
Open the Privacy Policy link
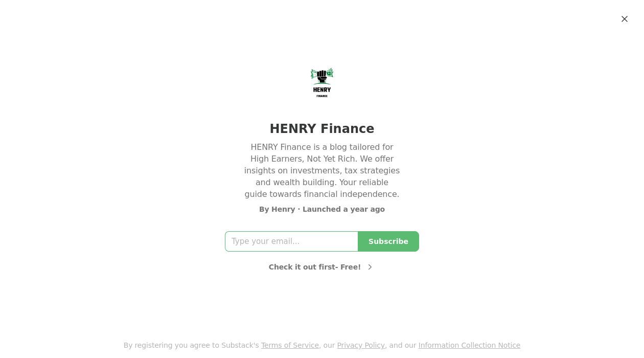point(361,345)
